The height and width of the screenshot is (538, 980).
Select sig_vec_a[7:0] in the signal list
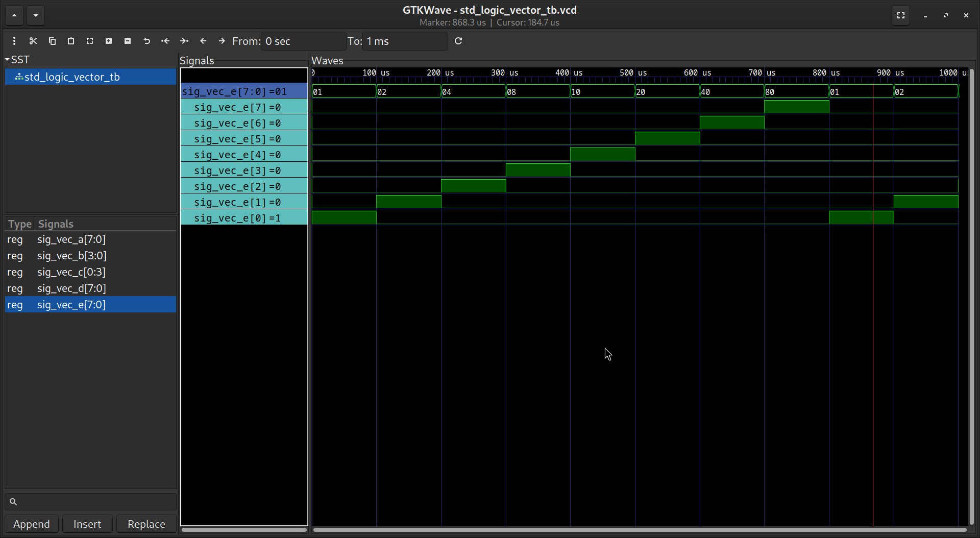[91, 239]
